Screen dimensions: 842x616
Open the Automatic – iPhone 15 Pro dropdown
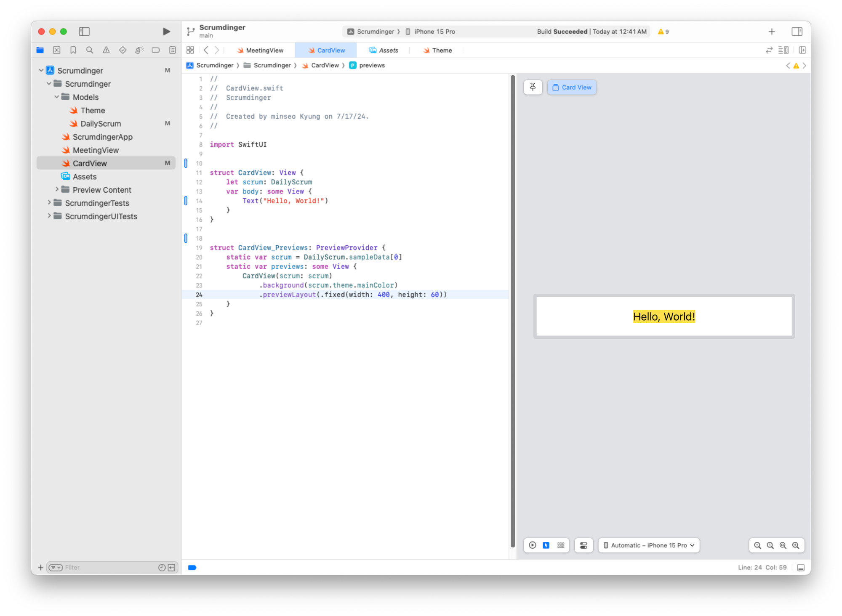(649, 545)
